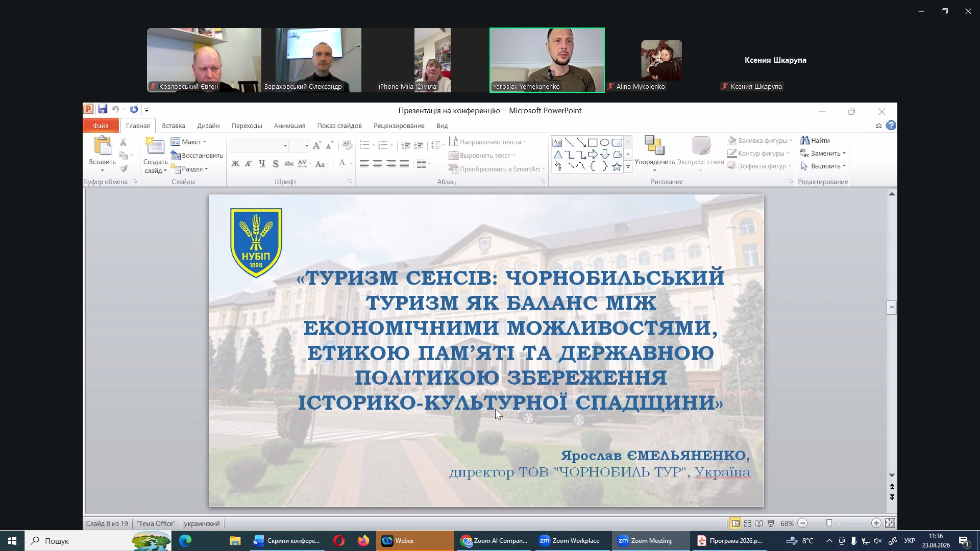Viewport: 980px width, 551px height.
Task: Switch to the Вставка ribbon tab
Action: 174,126
